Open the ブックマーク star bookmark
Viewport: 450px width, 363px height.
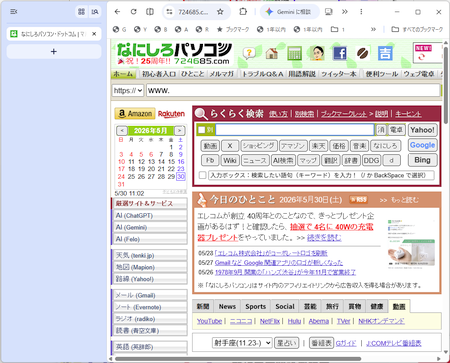pyautogui.click(x=233, y=29)
